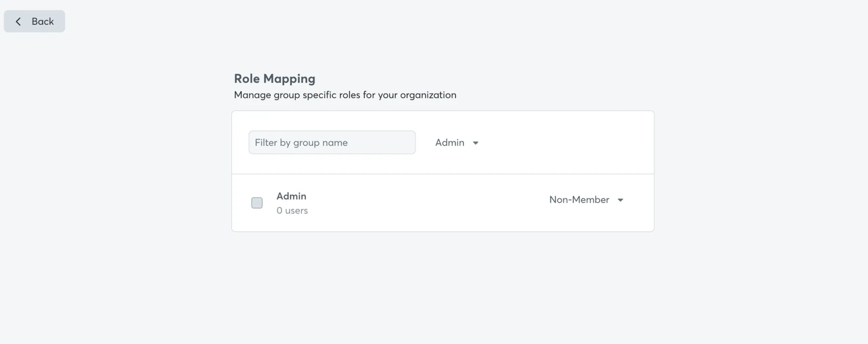Viewport: 868px width, 344px height.
Task: Click the placeholder text in the group filter
Action: pos(301,143)
